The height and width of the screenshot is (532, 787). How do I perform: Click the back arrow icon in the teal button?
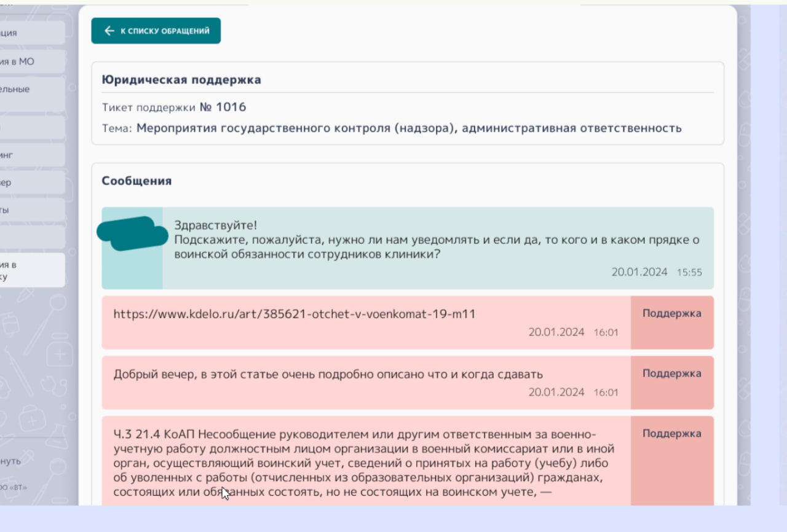[109, 31]
